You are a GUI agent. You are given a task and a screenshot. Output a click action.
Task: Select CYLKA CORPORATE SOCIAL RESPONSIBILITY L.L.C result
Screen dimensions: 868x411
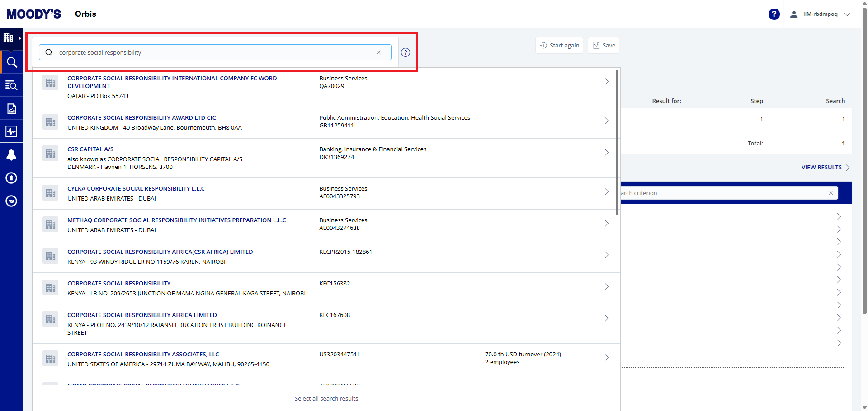(x=136, y=189)
